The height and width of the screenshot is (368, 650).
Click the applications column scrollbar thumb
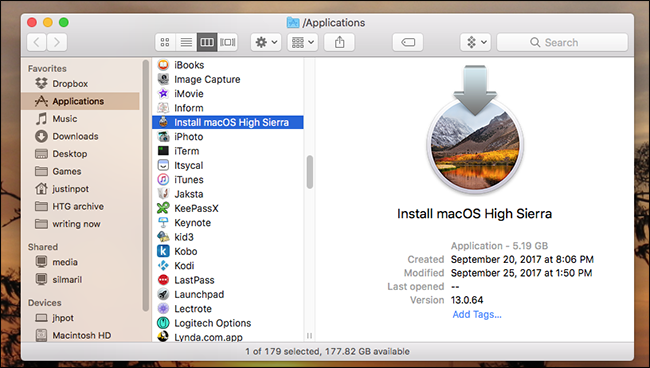tap(310, 172)
